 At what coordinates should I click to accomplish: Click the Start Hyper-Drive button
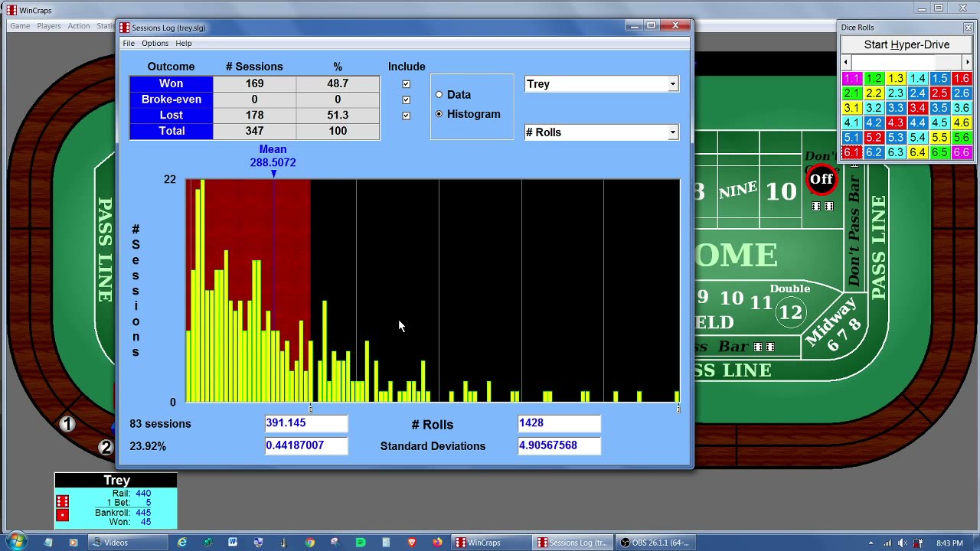906,44
